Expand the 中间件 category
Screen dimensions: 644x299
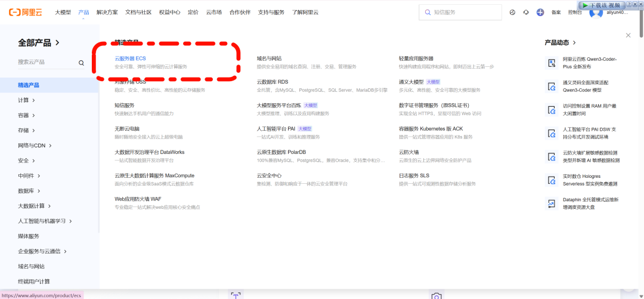click(29, 175)
